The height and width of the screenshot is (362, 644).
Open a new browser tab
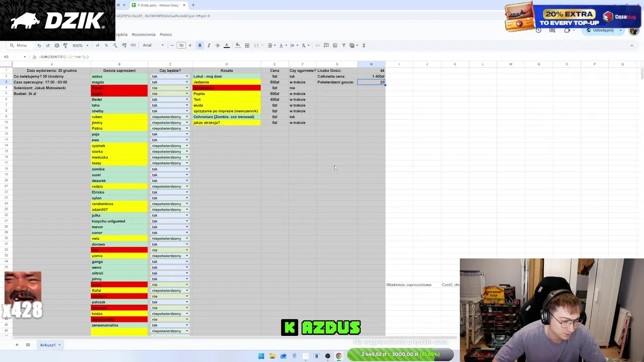[193, 5]
